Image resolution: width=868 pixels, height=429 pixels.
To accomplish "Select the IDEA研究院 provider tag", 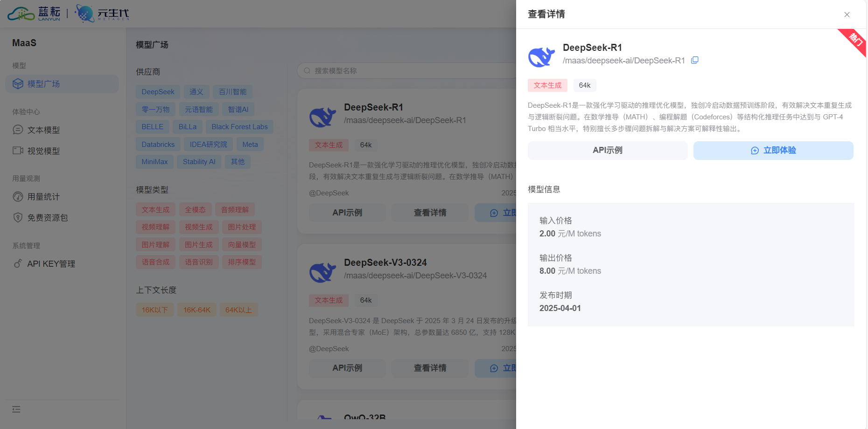I will pos(209,145).
